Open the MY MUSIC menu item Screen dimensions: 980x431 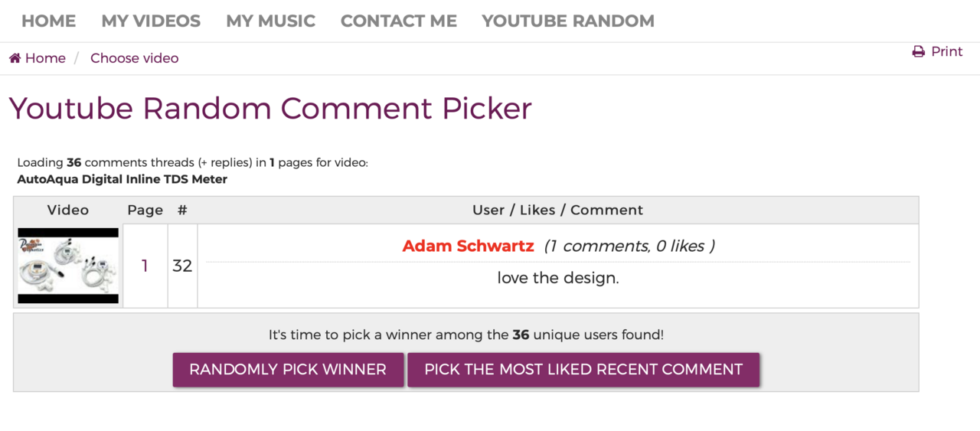270,21
